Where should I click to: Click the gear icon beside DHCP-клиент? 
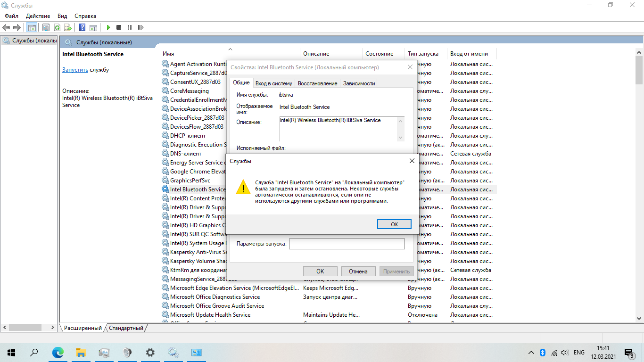point(165,136)
